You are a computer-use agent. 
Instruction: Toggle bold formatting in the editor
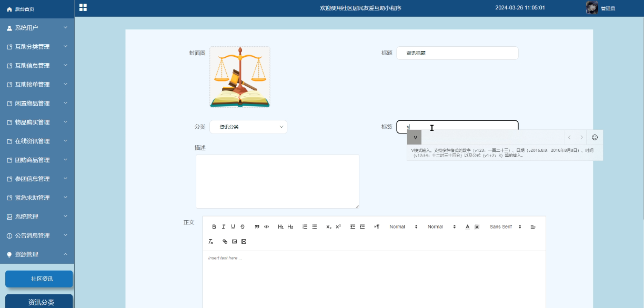[x=214, y=227]
